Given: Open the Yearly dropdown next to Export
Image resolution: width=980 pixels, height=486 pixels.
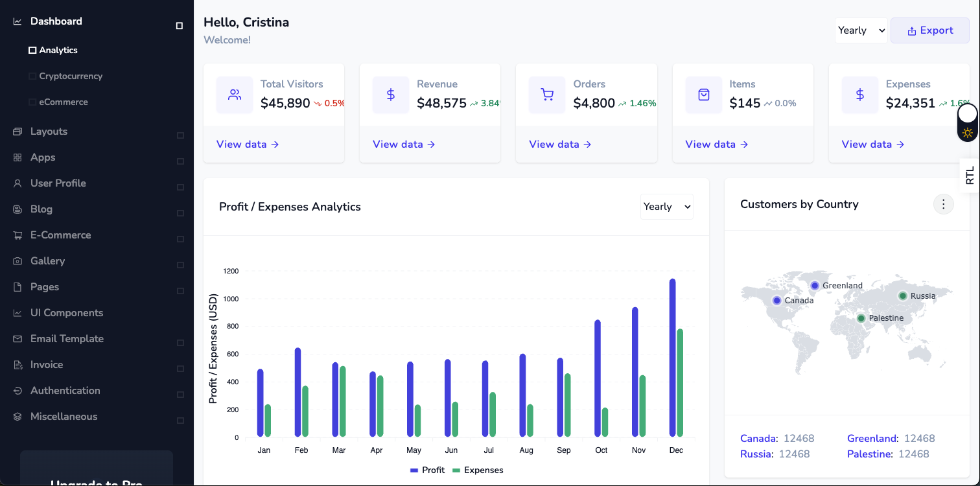Looking at the screenshot, I should [861, 30].
